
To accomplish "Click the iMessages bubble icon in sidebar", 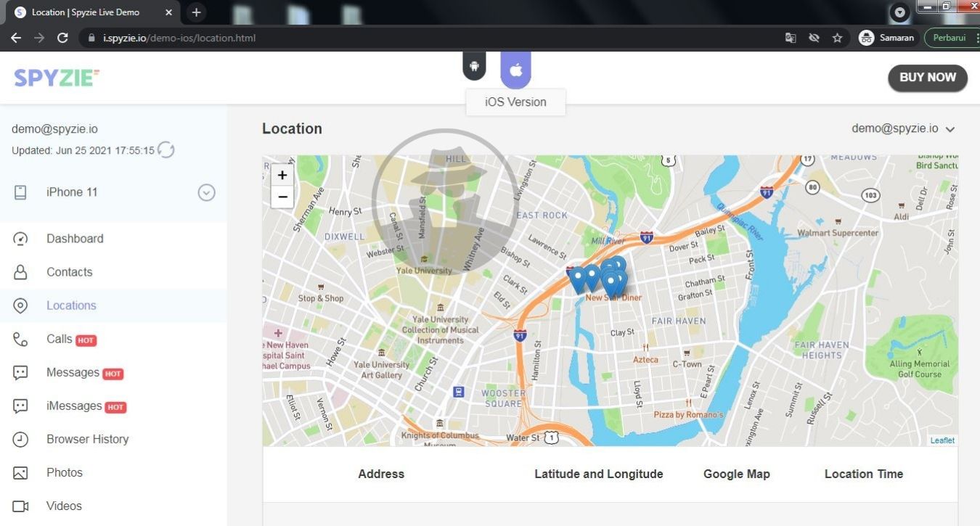I will (x=20, y=406).
